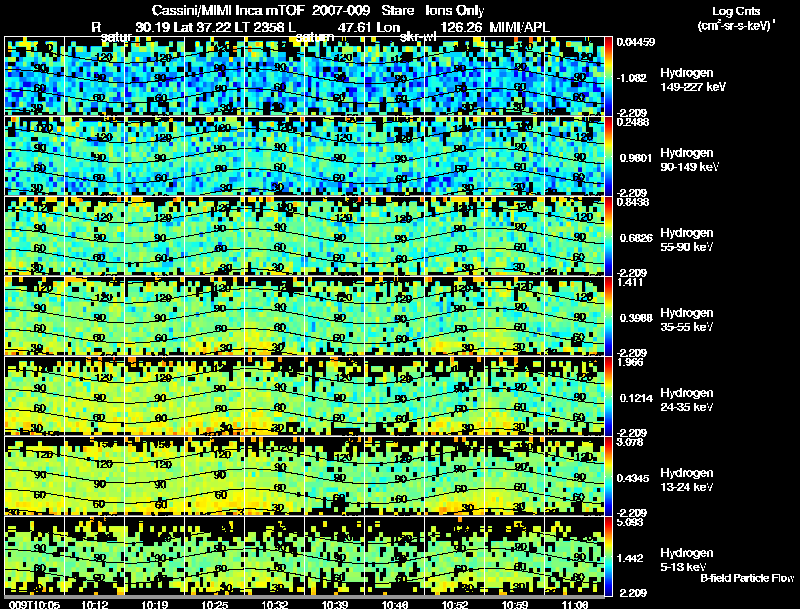Click the 0.2488 colorbar value
The height and width of the screenshot is (609, 800).
point(633,122)
